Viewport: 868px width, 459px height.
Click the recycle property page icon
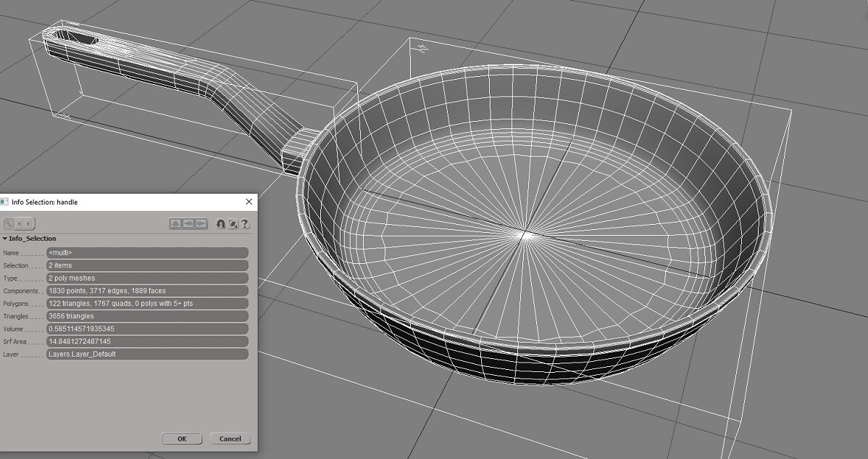pyautogui.click(x=221, y=223)
